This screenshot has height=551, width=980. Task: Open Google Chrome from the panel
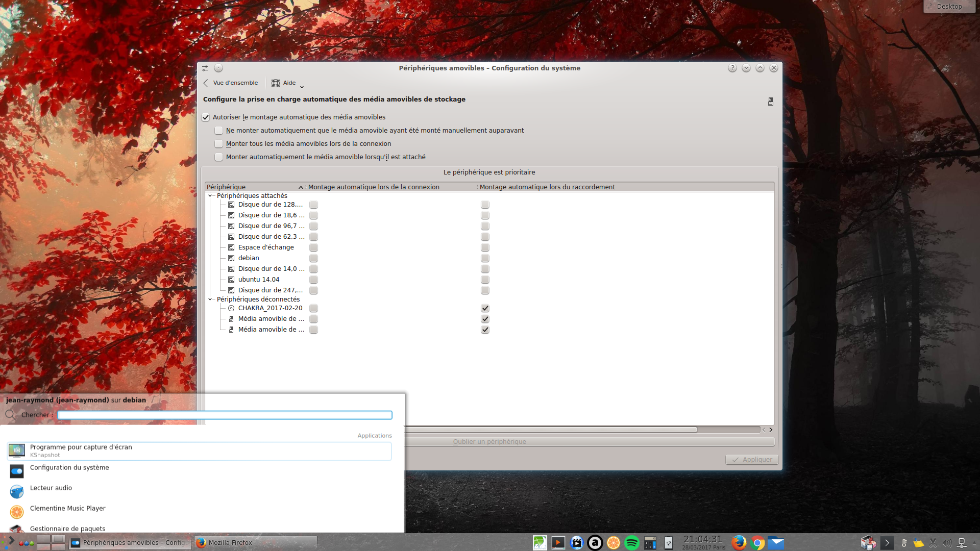757,543
